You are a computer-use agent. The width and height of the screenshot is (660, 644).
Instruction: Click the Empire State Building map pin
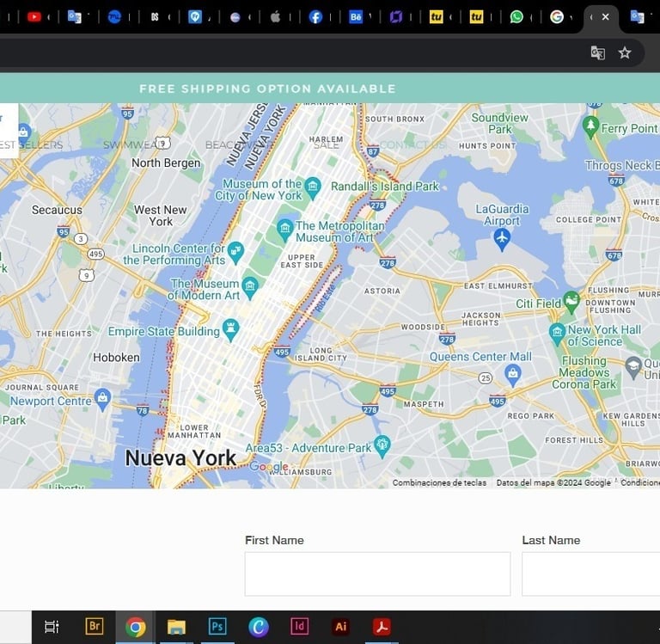coord(231,330)
